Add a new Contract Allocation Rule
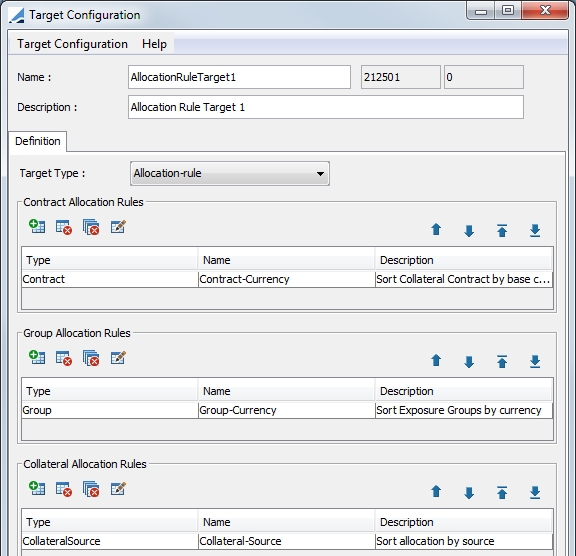 [37, 227]
